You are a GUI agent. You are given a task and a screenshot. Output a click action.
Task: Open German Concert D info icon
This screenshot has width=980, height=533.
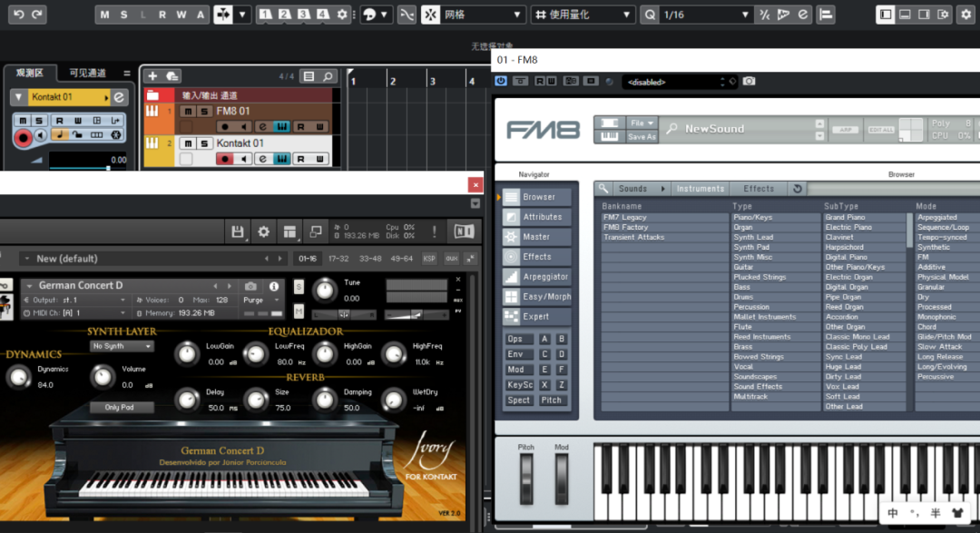pyautogui.click(x=274, y=286)
